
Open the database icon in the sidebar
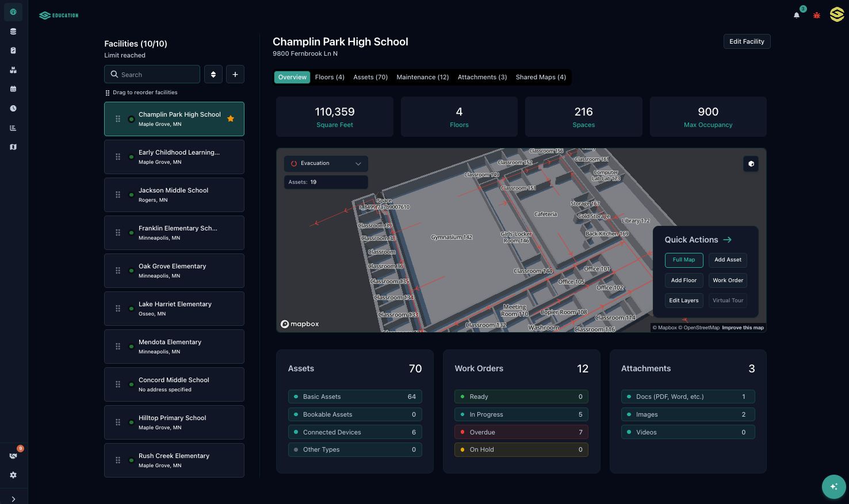pyautogui.click(x=13, y=32)
